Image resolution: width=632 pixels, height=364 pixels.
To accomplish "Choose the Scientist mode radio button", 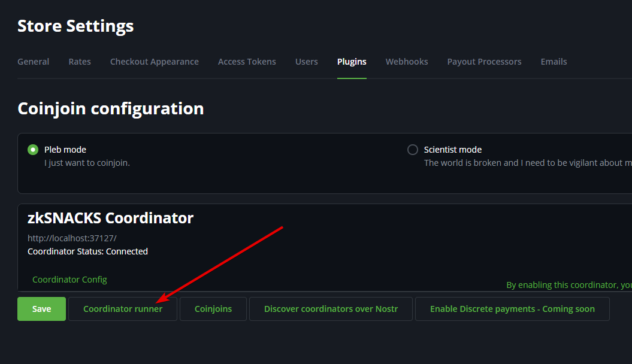I will point(413,150).
